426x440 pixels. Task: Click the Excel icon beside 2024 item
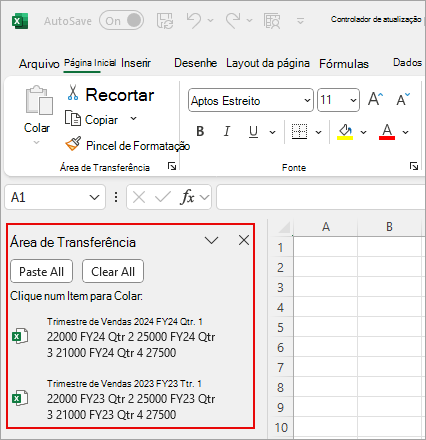click(x=20, y=336)
